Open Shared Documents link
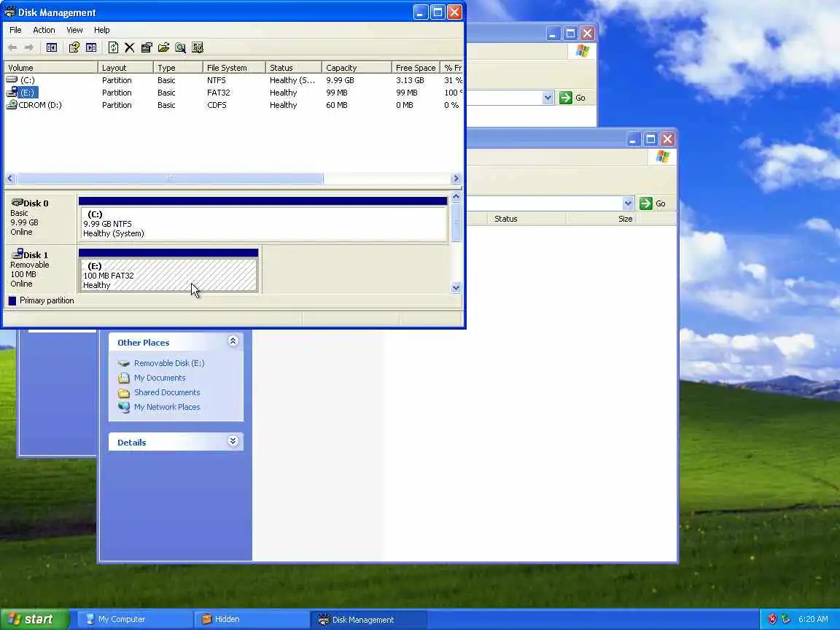 (167, 393)
